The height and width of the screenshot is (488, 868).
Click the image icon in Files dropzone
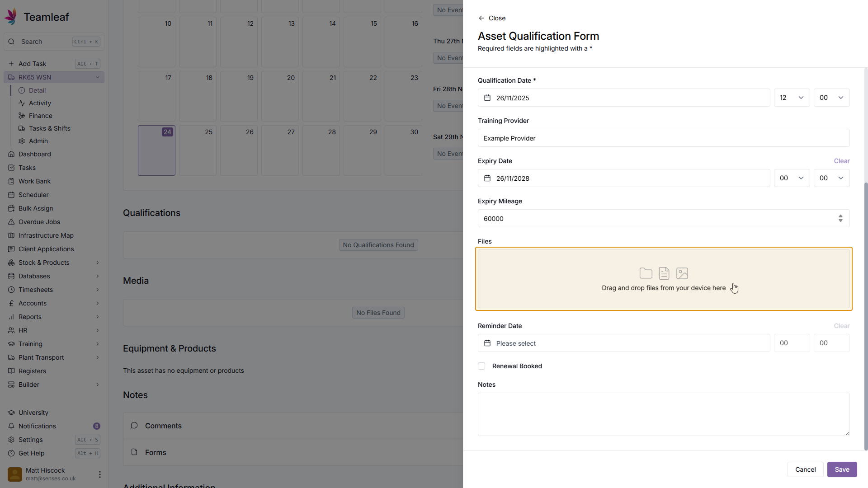682,273
